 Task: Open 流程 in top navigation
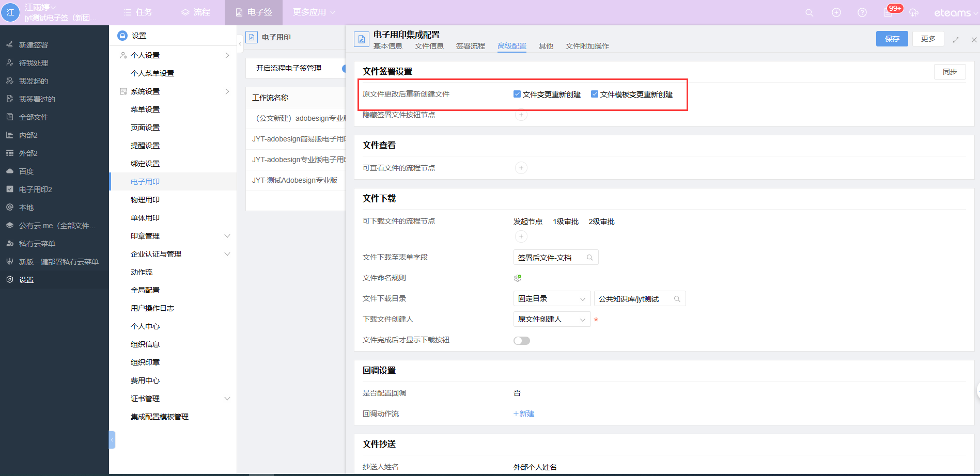point(196,12)
